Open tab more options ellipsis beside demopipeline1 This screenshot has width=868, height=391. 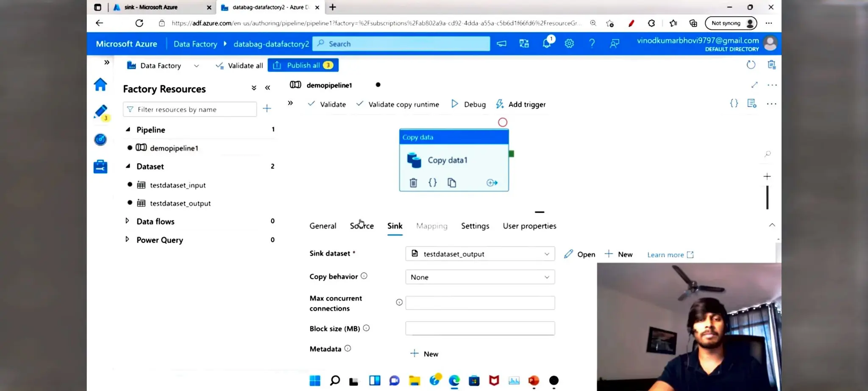(772, 85)
